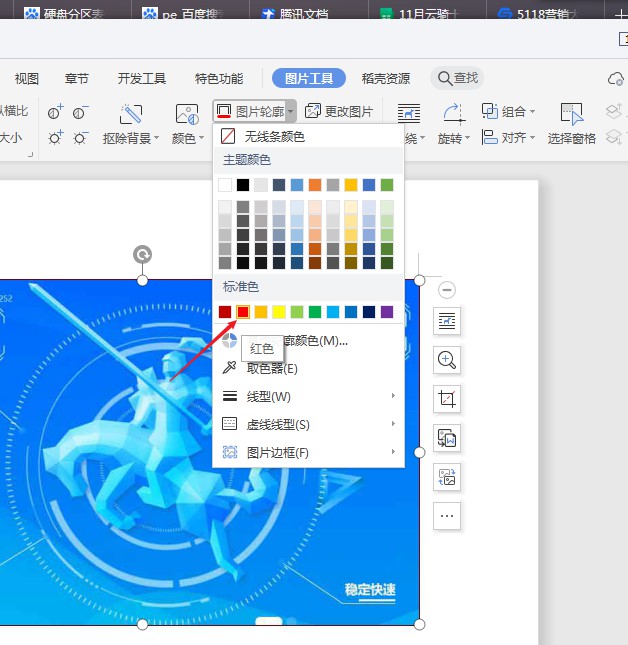The width and height of the screenshot is (628, 645).
Task: Expand the 线型 line weight submenu
Action: (x=308, y=396)
